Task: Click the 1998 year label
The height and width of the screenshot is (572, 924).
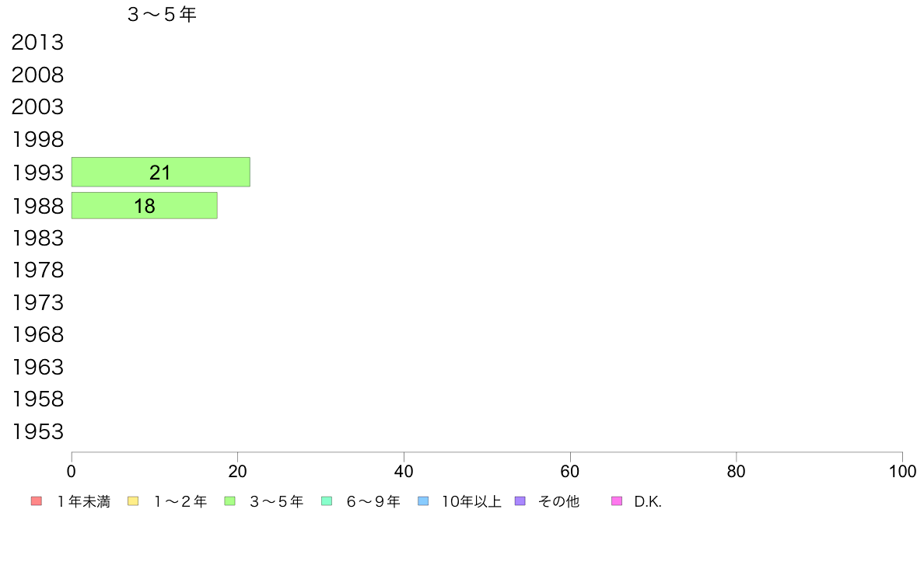Action: [x=37, y=140]
